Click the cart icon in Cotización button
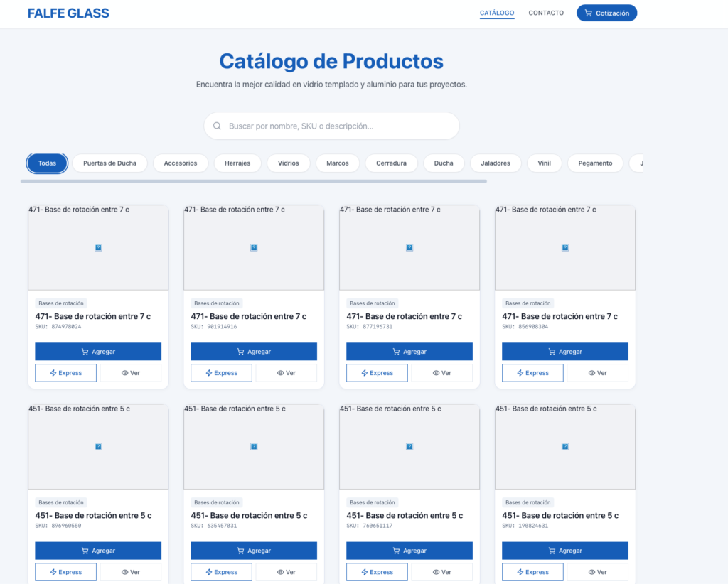Image resolution: width=728 pixels, height=584 pixels. tap(589, 13)
